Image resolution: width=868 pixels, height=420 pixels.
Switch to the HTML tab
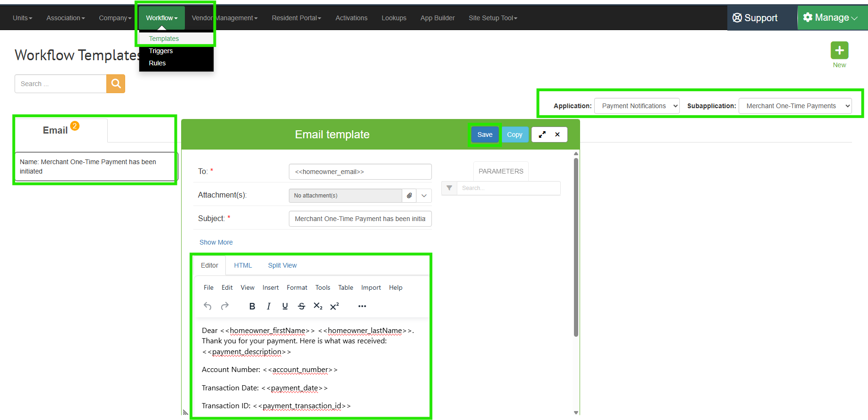point(243,265)
